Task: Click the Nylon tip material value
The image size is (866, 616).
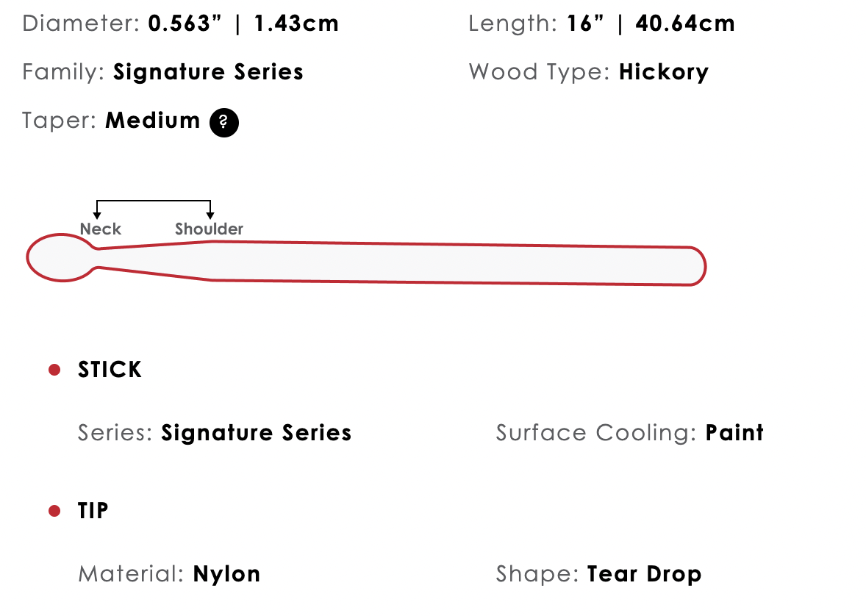Action: click(226, 574)
